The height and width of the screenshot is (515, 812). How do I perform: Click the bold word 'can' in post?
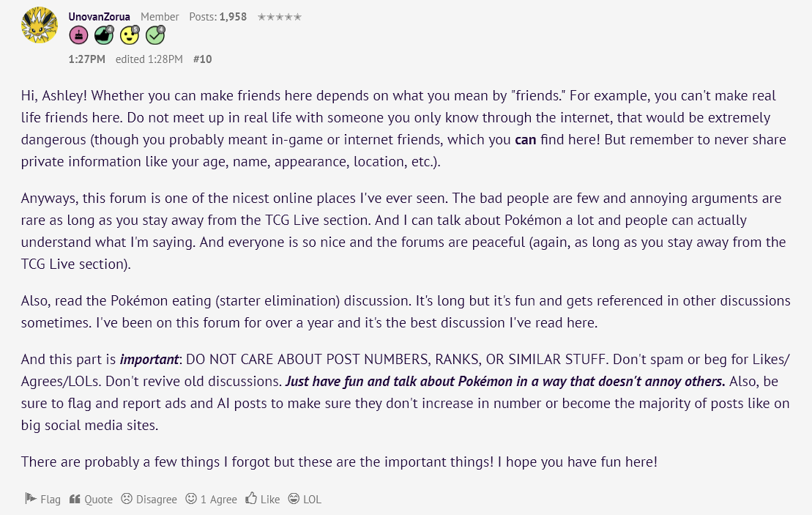[x=525, y=140]
